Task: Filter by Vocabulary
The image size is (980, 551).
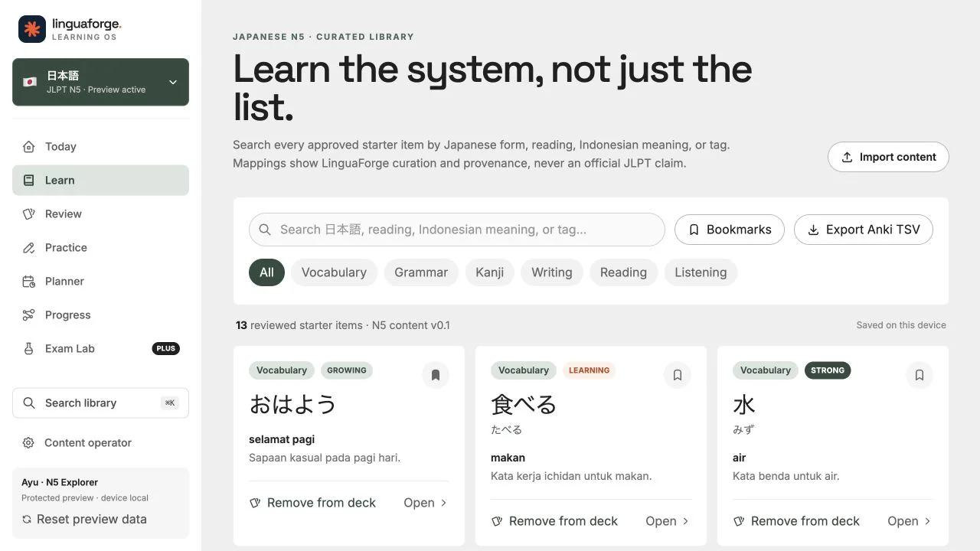Action: click(334, 272)
